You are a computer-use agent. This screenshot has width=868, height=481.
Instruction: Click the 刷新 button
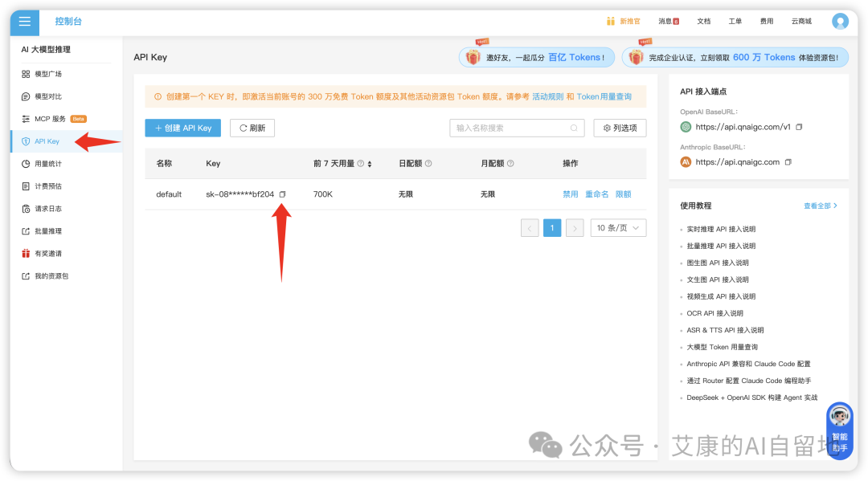252,128
